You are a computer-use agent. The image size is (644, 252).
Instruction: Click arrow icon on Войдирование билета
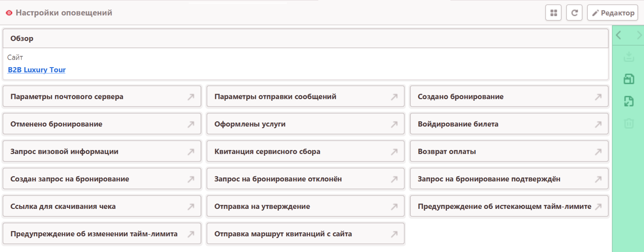pyautogui.click(x=598, y=124)
